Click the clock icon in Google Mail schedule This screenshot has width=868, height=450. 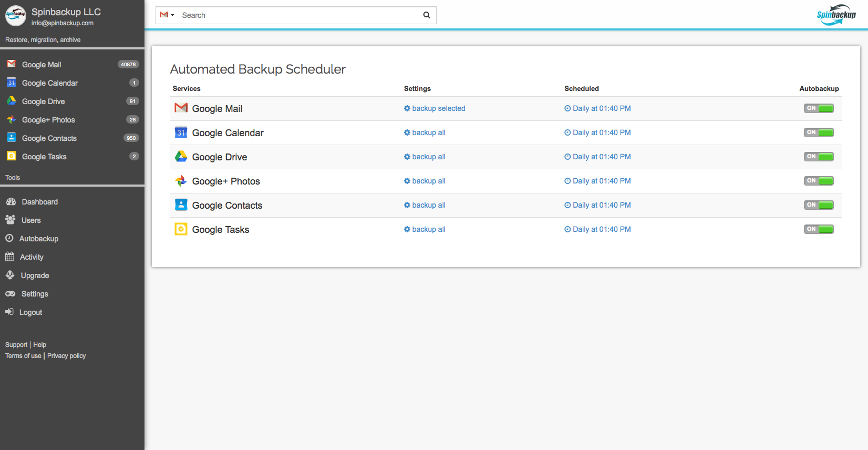[x=567, y=108]
